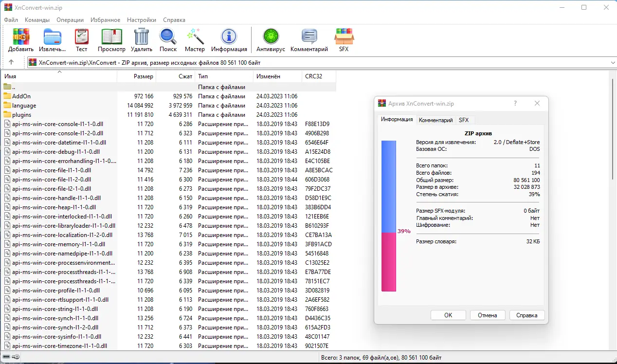Sort by Размер column header
This screenshot has width=617, height=364.
[x=137, y=76]
